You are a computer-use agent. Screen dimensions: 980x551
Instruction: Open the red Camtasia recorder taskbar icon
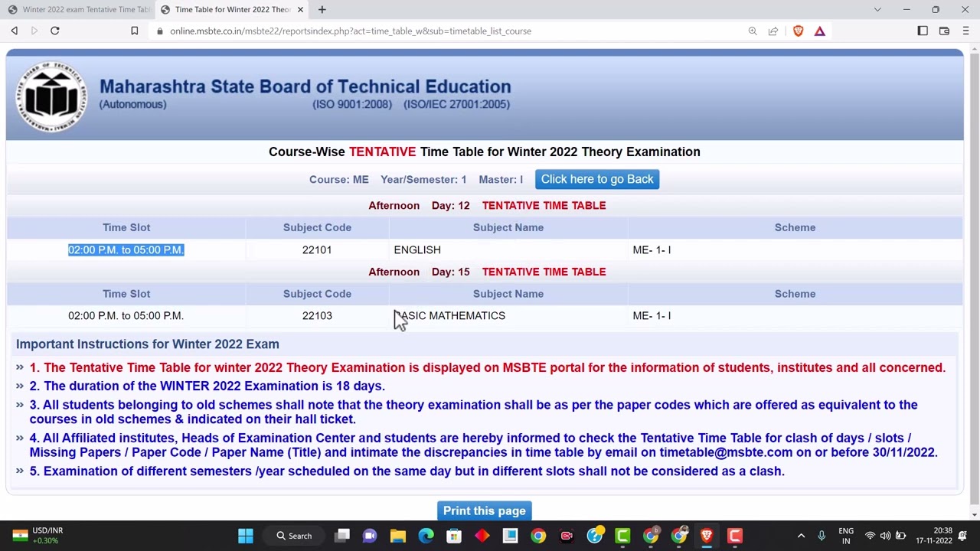[735, 536]
